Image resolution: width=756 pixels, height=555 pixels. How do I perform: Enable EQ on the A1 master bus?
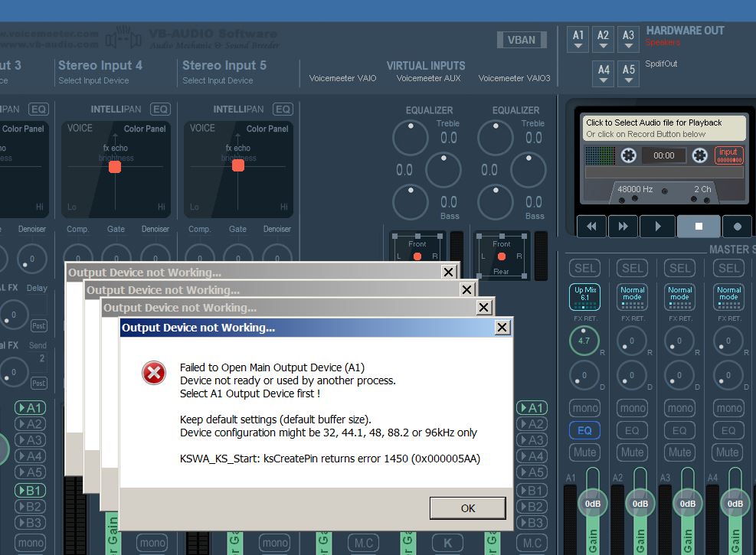pos(585,430)
